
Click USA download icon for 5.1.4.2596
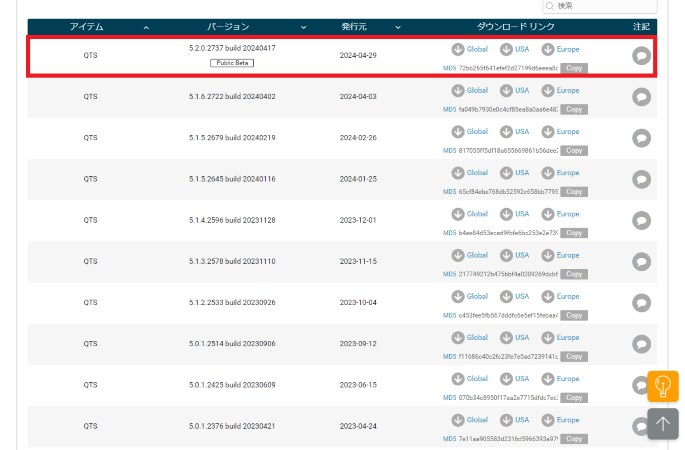pos(506,214)
